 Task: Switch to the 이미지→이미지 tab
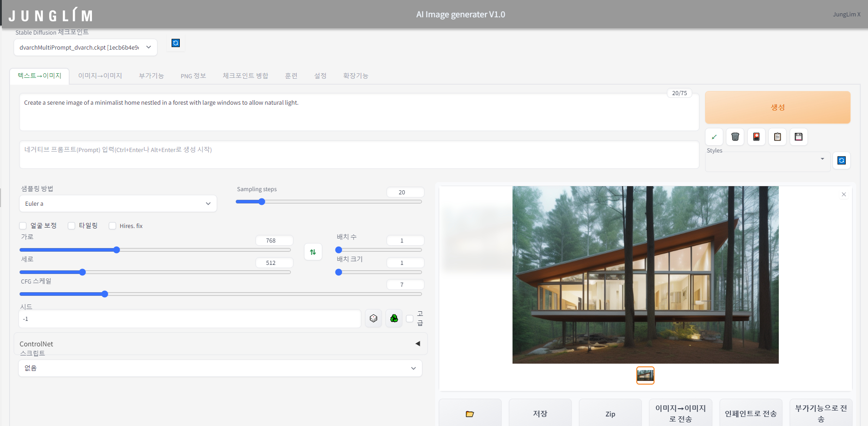[x=100, y=76]
